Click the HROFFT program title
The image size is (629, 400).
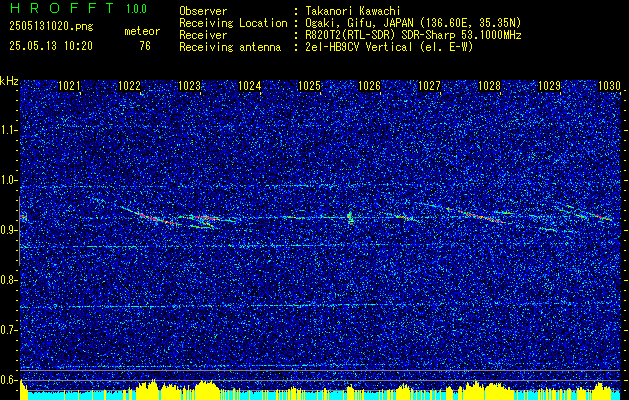coord(62,8)
